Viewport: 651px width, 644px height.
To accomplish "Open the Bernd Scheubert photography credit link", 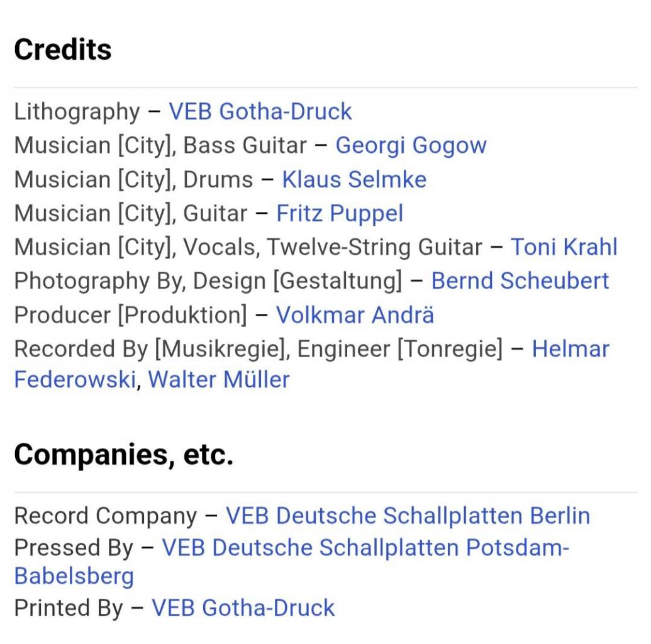I will [520, 281].
